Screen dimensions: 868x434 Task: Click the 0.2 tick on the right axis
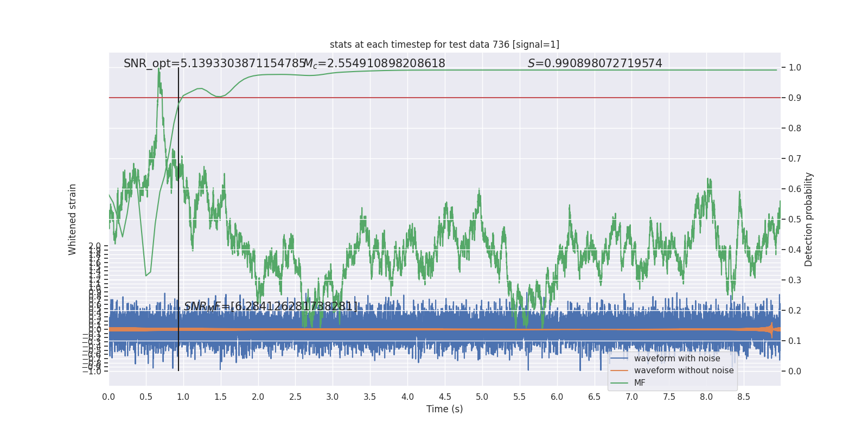(x=795, y=311)
